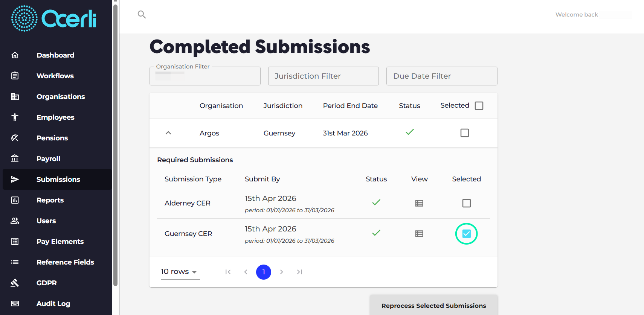Click the sidebar vertical scrollbar
644x315 pixels.
(x=115, y=145)
